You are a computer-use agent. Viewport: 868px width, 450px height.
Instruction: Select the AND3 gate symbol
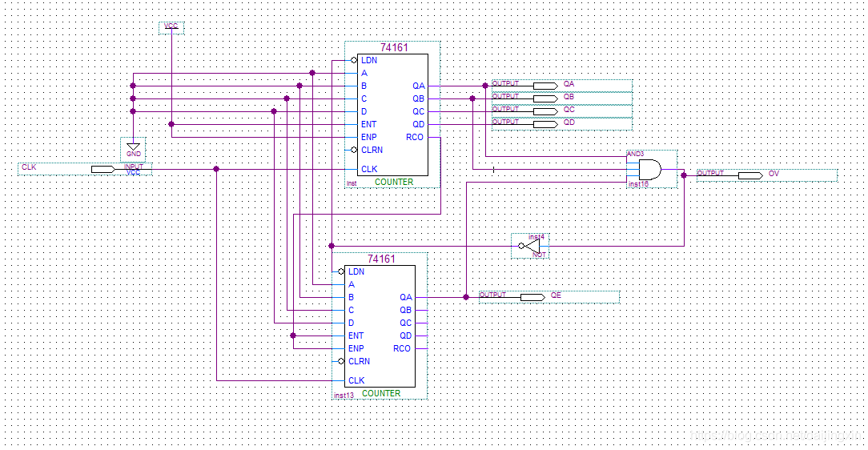(x=650, y=170)
